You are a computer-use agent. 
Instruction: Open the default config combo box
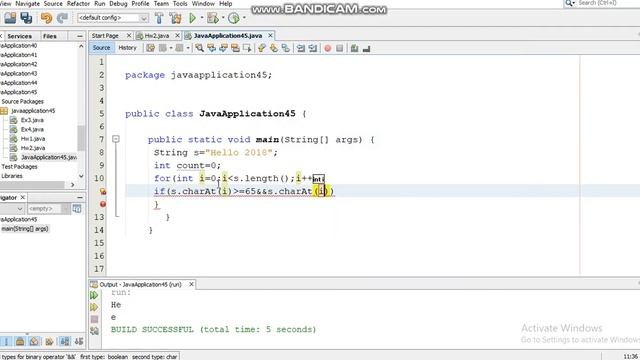(113, 18)
